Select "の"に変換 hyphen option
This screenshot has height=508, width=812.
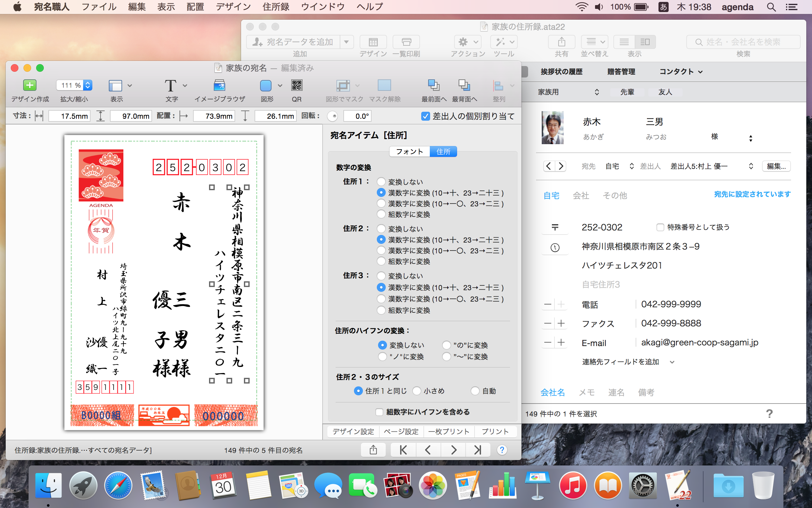[446, 345]
